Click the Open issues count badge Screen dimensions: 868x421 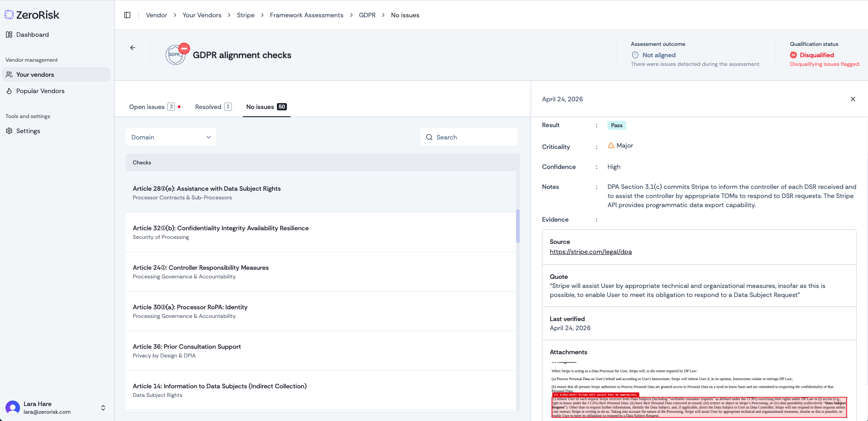(x=171, y=107)
